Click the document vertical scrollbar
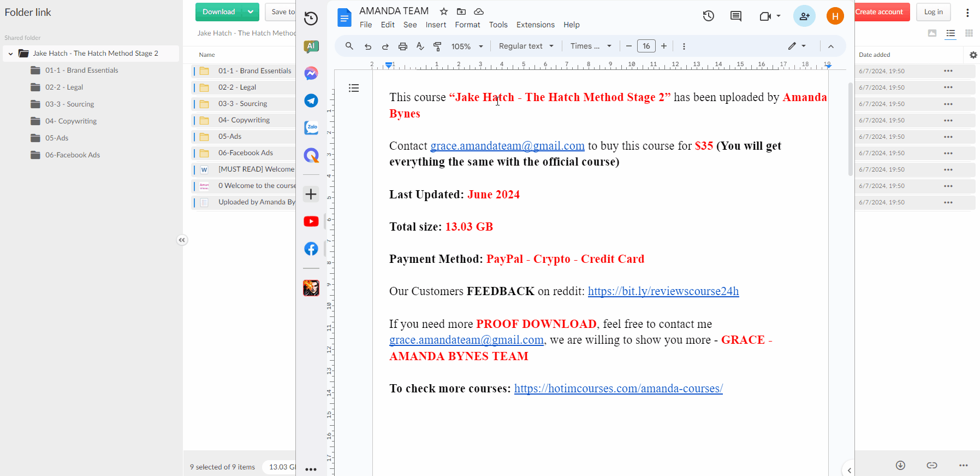Screen dimensions: 980x476 851,129
